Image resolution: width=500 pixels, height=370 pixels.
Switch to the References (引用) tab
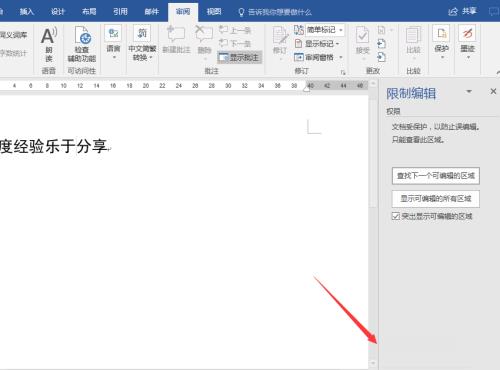click(120, 12)
